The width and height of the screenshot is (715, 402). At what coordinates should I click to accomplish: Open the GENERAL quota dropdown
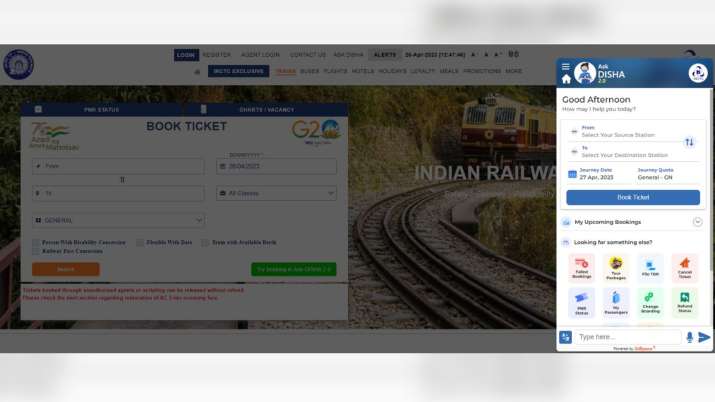point(118,220)
